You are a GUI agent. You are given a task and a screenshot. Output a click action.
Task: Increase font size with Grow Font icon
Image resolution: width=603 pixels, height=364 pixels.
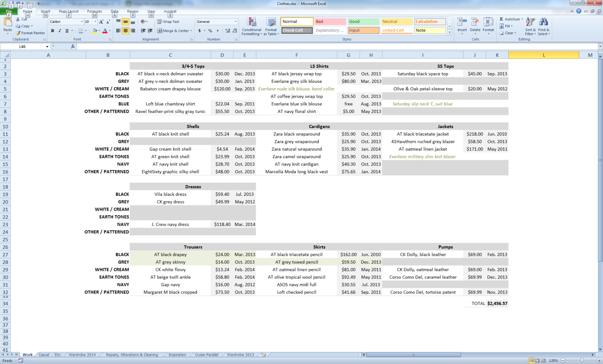pyautogui.click(x=101, y=22)
